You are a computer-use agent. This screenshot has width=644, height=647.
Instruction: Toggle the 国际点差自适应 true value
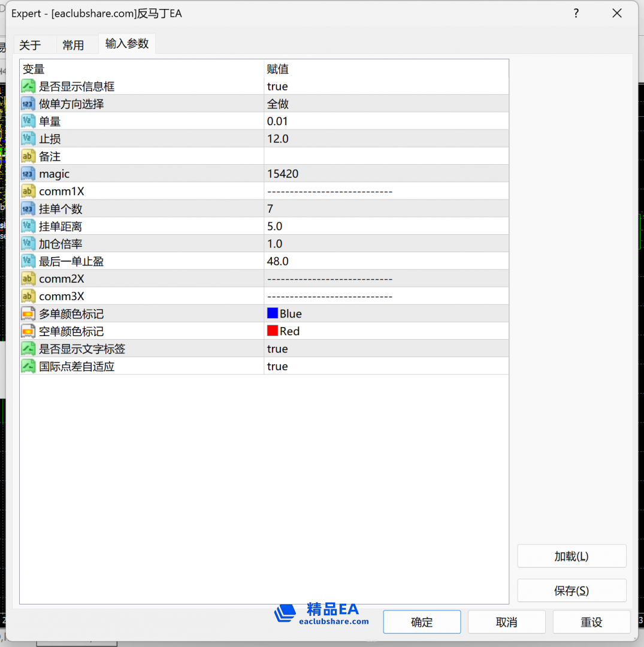click(x=277, y=366)
